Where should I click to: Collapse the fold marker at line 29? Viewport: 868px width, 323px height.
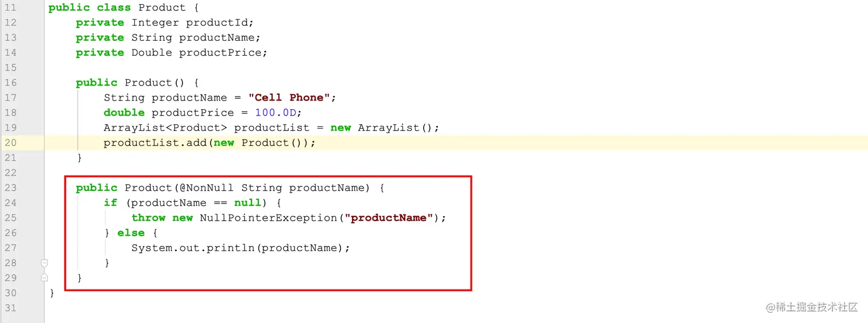[44, 278]
